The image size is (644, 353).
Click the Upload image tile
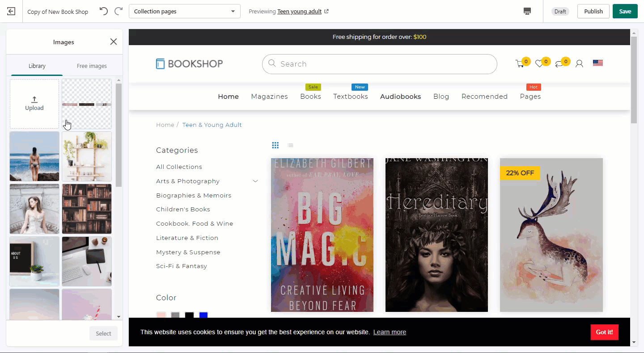coord(34,104)
